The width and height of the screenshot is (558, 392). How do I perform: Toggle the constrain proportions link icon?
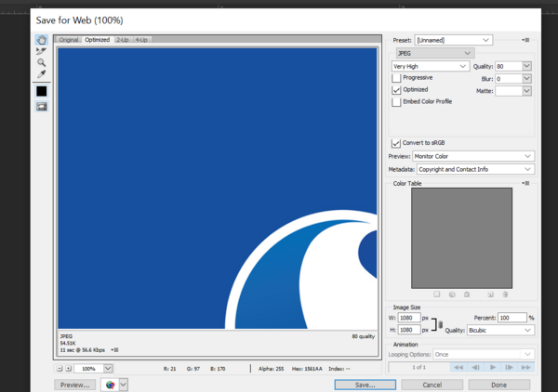pos(440,324)
